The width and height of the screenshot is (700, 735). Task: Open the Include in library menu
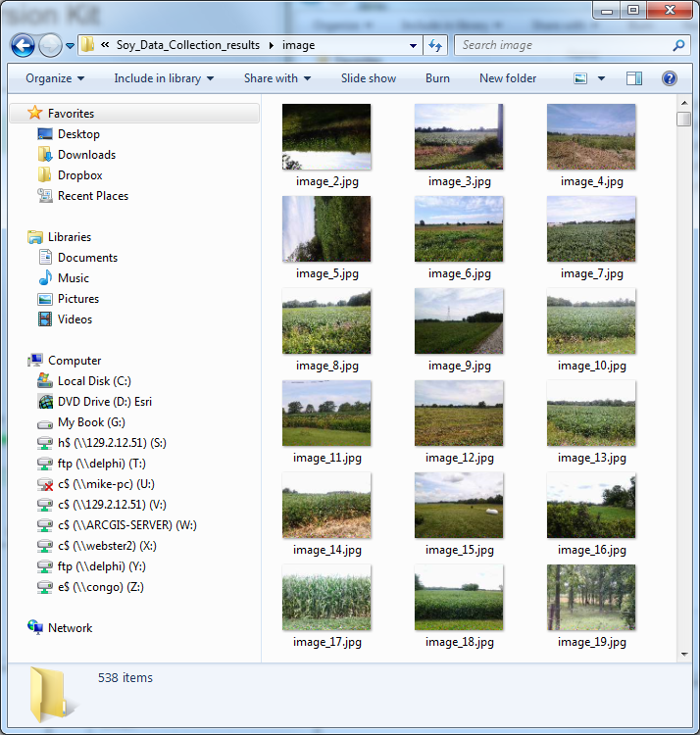click(164, 78)
